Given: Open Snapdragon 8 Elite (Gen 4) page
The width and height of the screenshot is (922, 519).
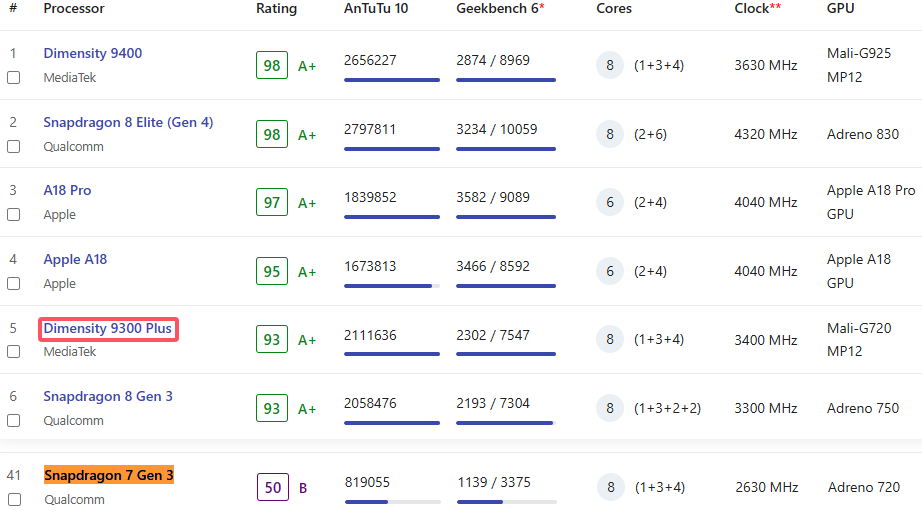Looking at the screenshot, I should 128,123.
